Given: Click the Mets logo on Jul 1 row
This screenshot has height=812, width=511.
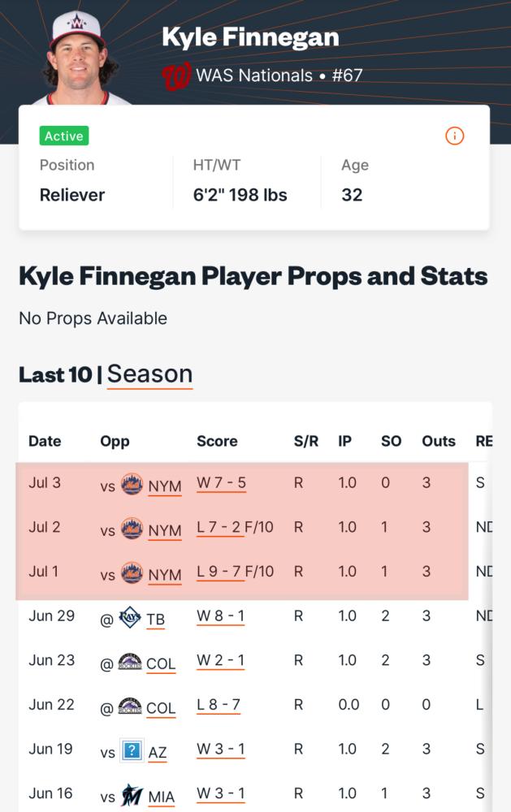Looking at the screenshot, I should [x=132, y=572].
